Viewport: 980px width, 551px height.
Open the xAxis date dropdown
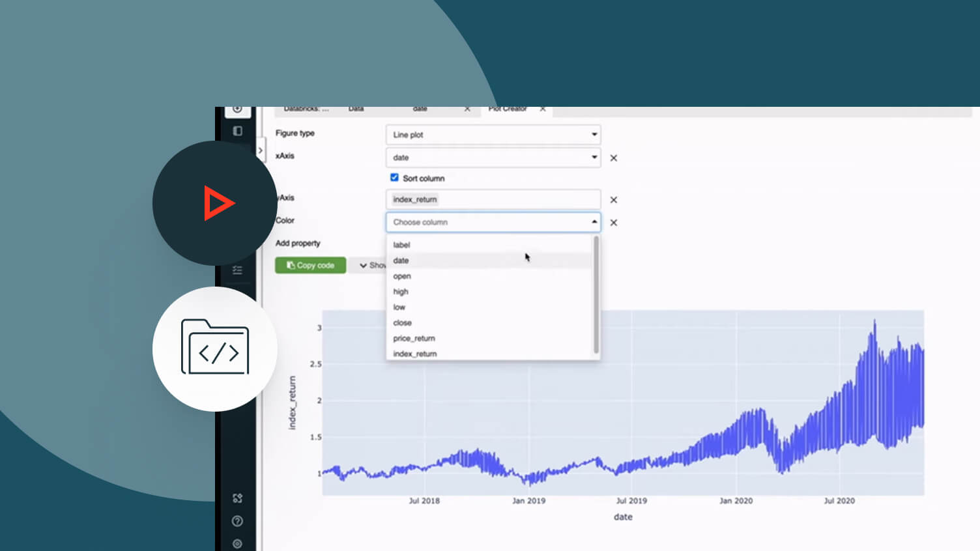[493, 158]
